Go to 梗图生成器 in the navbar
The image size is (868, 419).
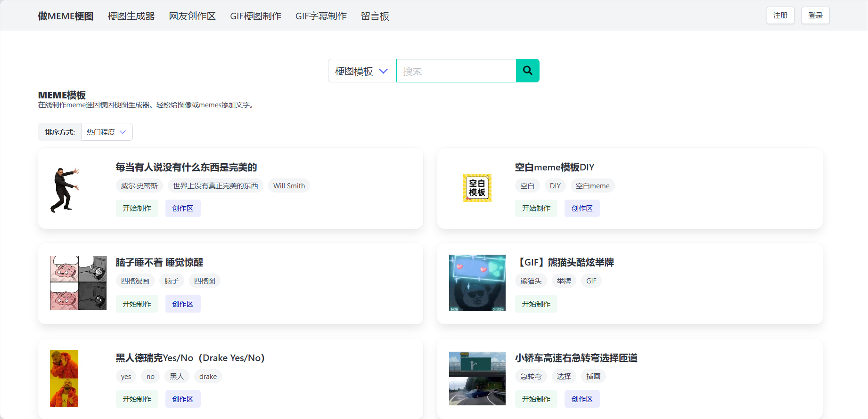click(x=131, y=16)
